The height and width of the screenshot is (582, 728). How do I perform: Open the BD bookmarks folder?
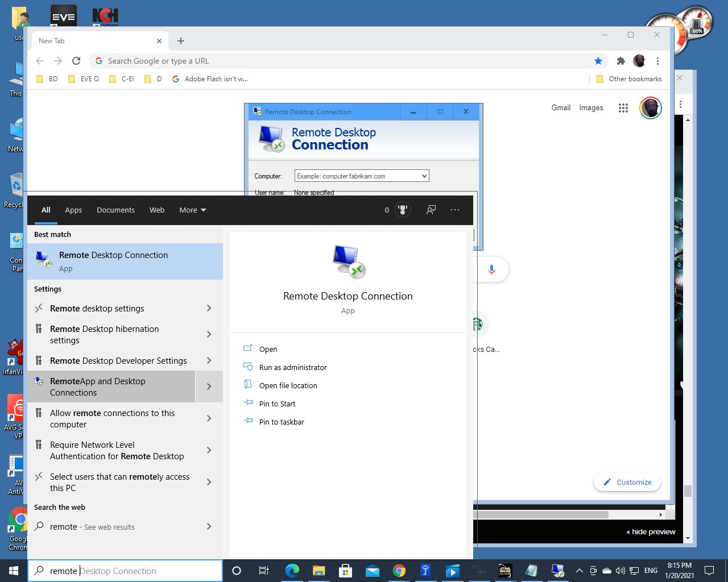(x=47, y=79)
